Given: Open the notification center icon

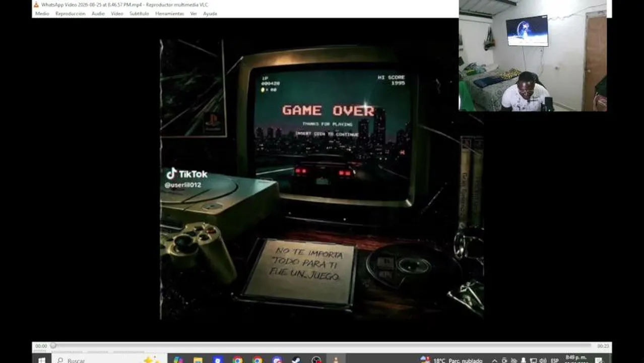Looking at the screenshot, I should coord(599,360).
